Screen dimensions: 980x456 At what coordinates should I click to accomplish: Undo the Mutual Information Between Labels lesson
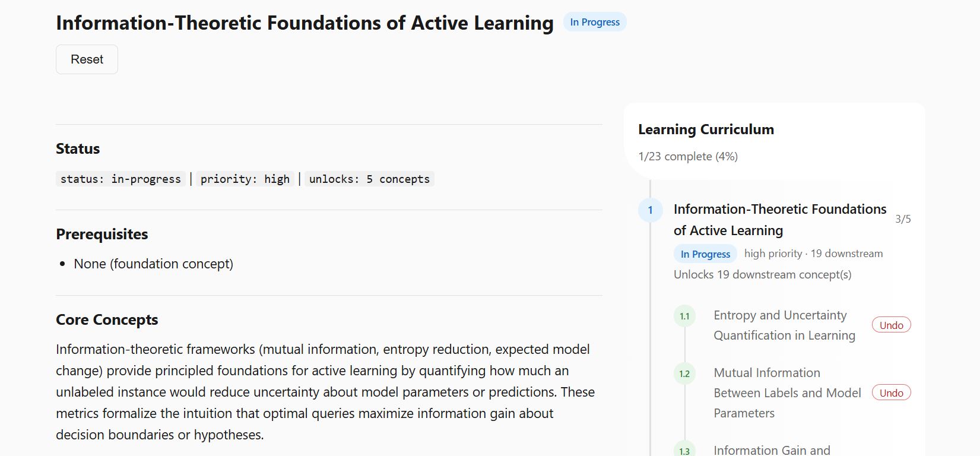(x=891, y=393)
